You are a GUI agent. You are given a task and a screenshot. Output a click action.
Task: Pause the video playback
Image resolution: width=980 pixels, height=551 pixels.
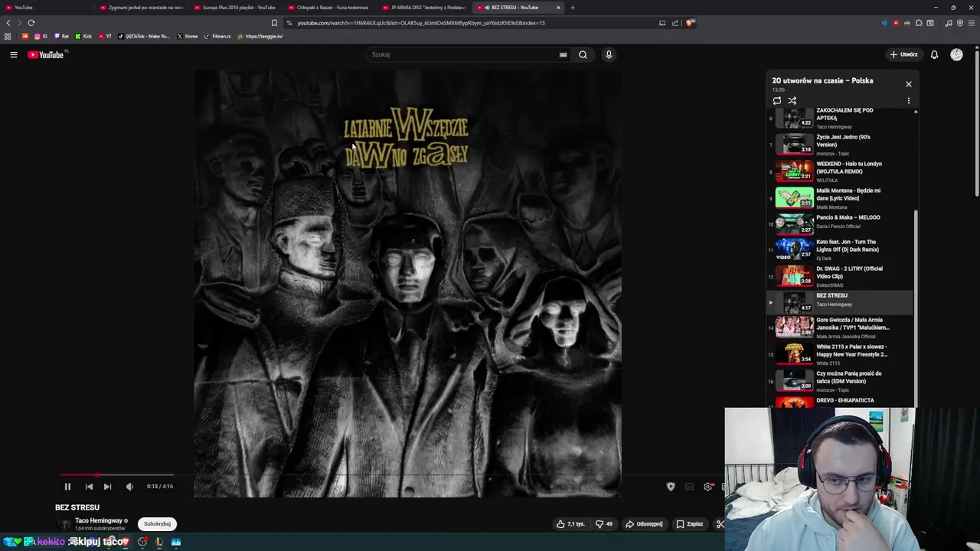pyautogui.click(x=67, y=487)
